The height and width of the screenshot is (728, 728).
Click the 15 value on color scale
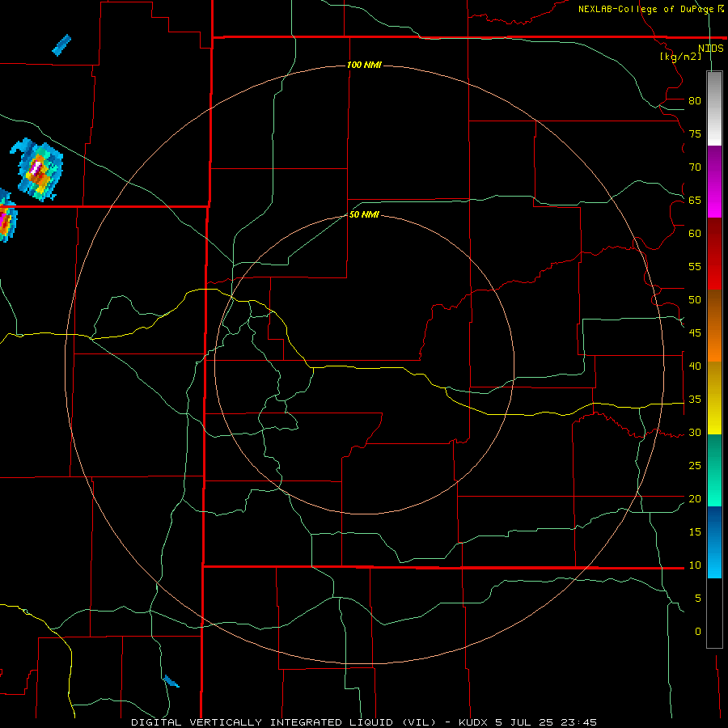point(695,532)
